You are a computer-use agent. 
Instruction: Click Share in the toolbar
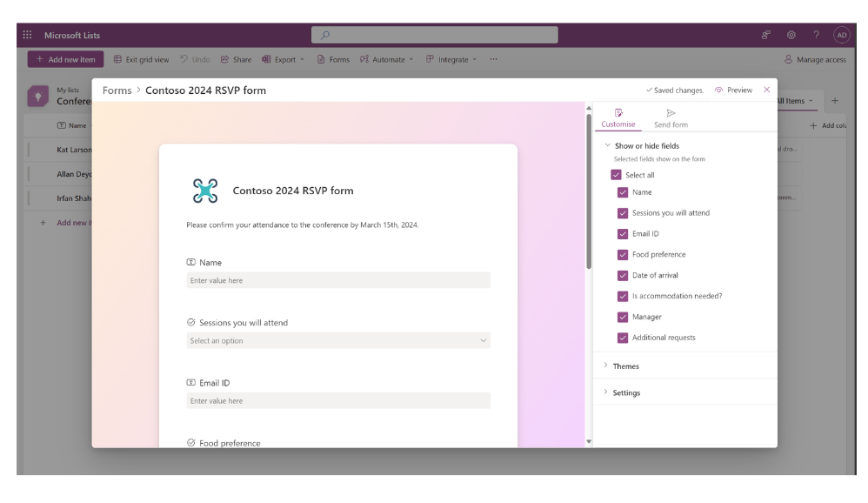tap(236, 59)
